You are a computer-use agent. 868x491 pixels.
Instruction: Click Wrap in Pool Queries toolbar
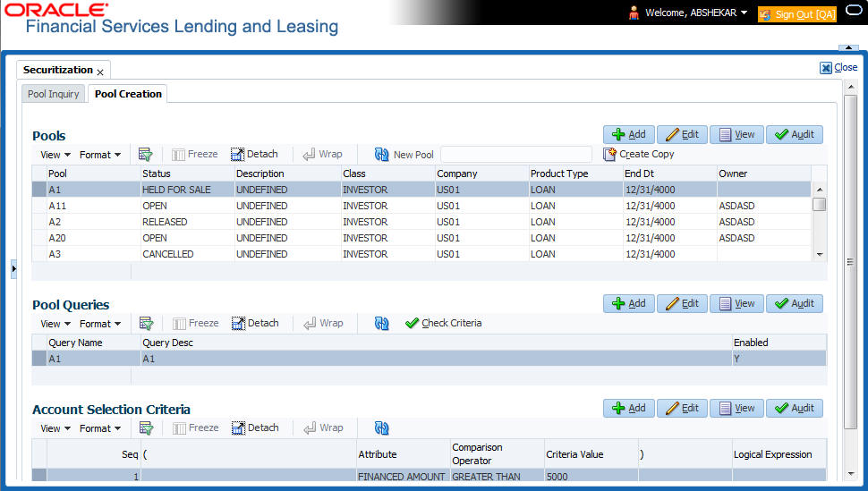point(323,323)
